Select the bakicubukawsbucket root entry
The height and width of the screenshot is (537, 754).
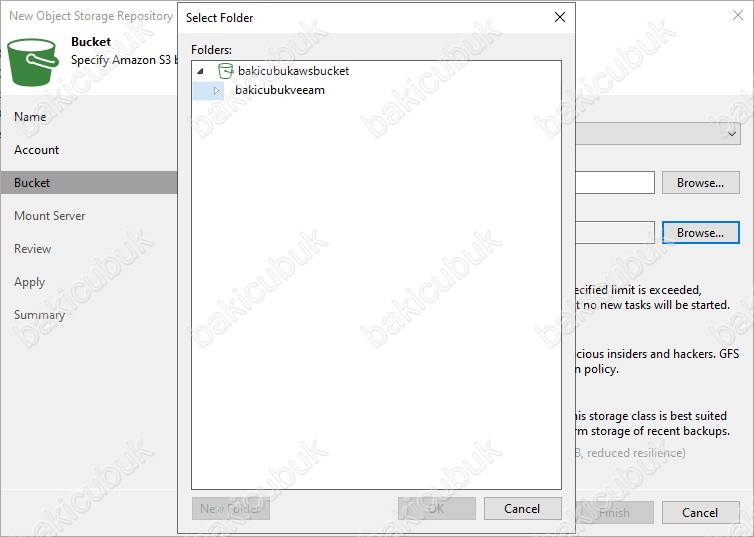point(293,71)
